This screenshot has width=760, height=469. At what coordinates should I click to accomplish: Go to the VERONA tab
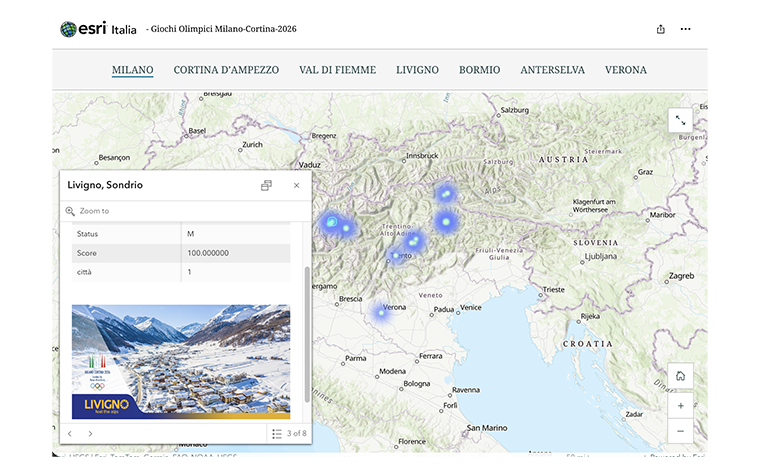pos(625,70)
